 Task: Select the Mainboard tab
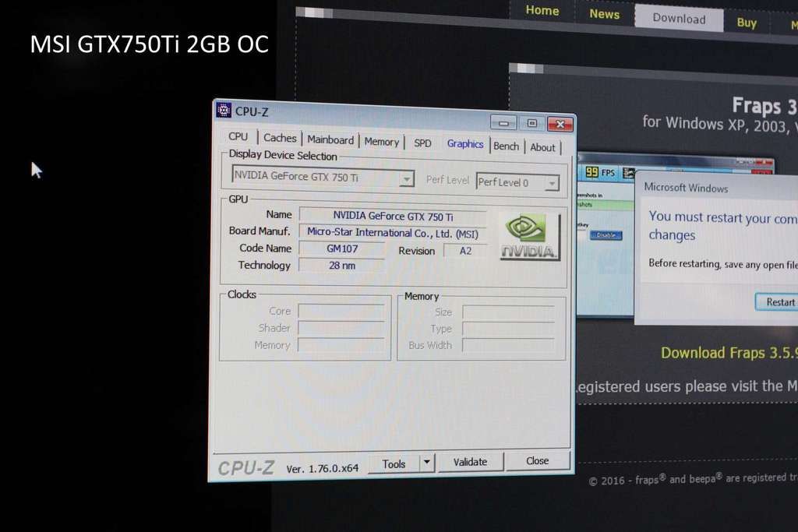(330, 140)
